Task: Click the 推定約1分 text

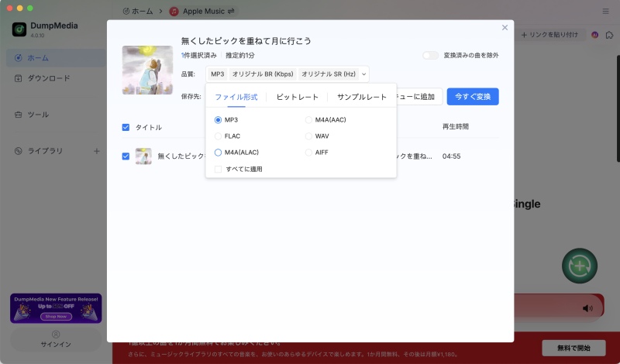Action: tap(240, 55)
